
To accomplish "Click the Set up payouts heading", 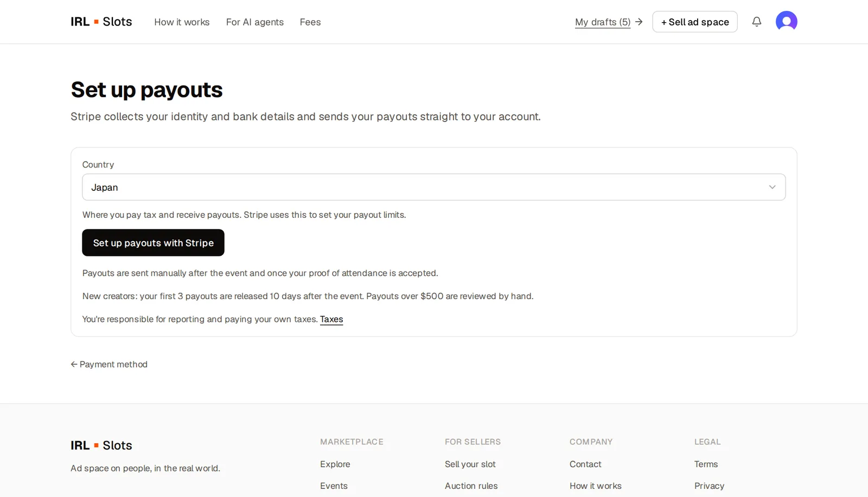I will tap(146, 90).
